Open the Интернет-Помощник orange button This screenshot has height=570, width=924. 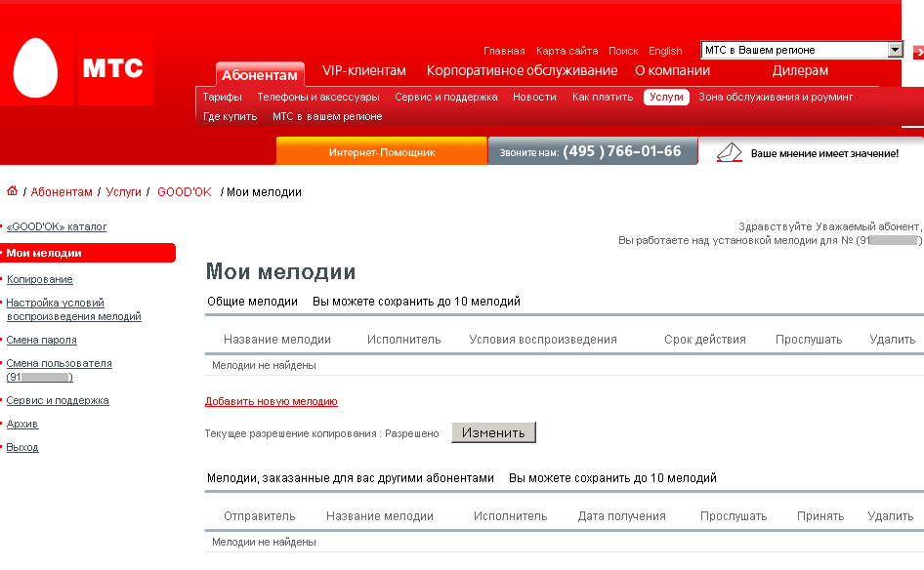pos(381,152)
